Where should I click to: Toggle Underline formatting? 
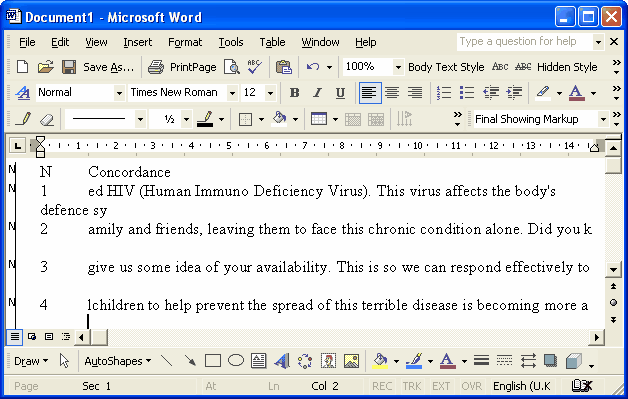pos(340,93)
